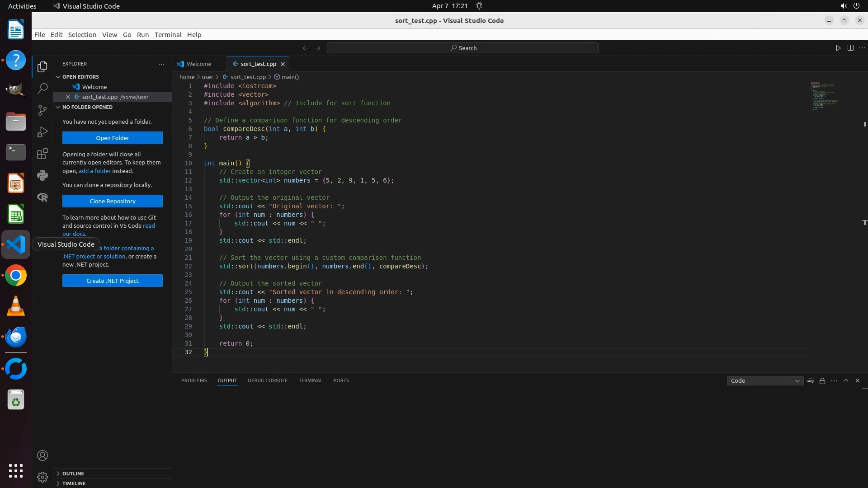
Task: Toggle output panel scroll lock
Action: [x=822, y=381]
